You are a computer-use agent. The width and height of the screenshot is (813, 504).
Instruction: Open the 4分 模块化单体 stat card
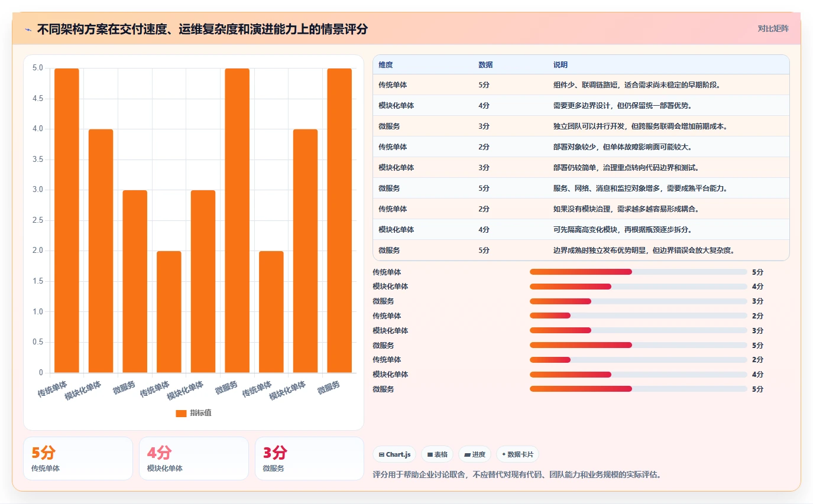coord(194,459)
